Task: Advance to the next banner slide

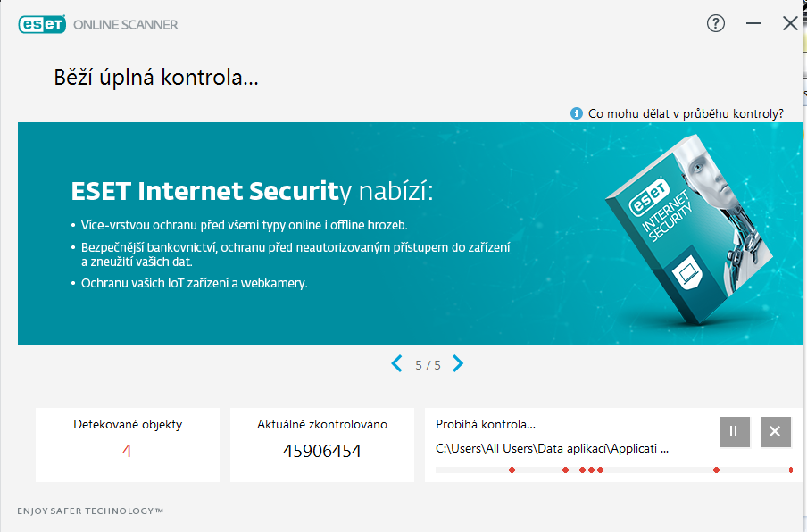Action: (x=458, y=363)
